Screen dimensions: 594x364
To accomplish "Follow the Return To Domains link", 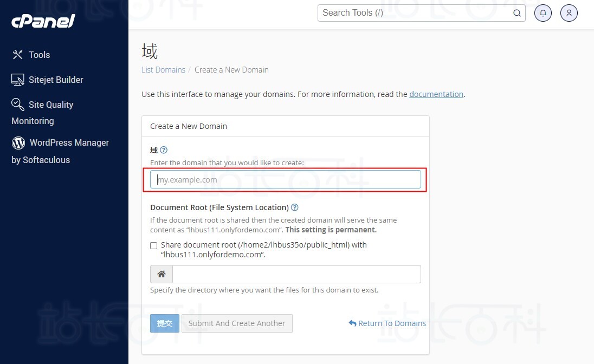I will tap(387, 323).
